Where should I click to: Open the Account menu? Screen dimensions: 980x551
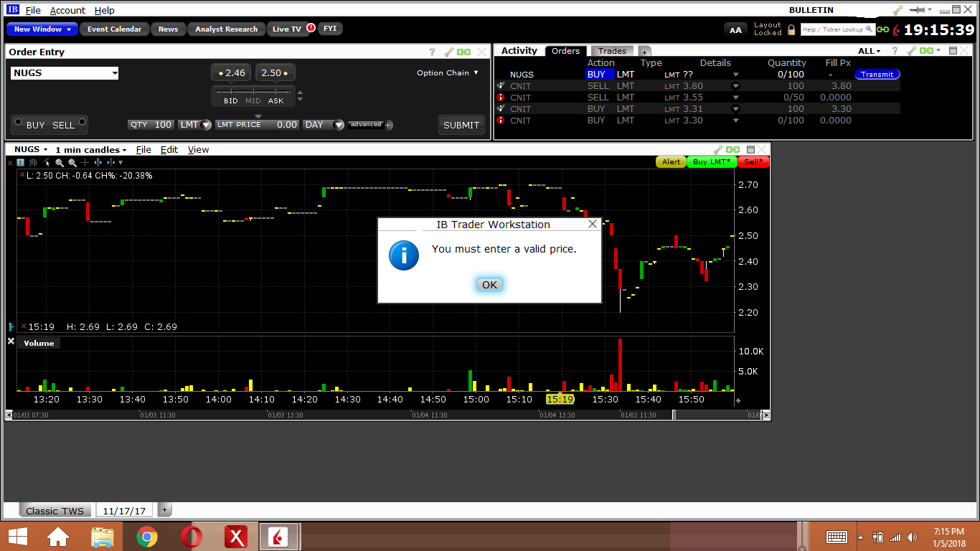pyautogui.click(x=67, y=10)
